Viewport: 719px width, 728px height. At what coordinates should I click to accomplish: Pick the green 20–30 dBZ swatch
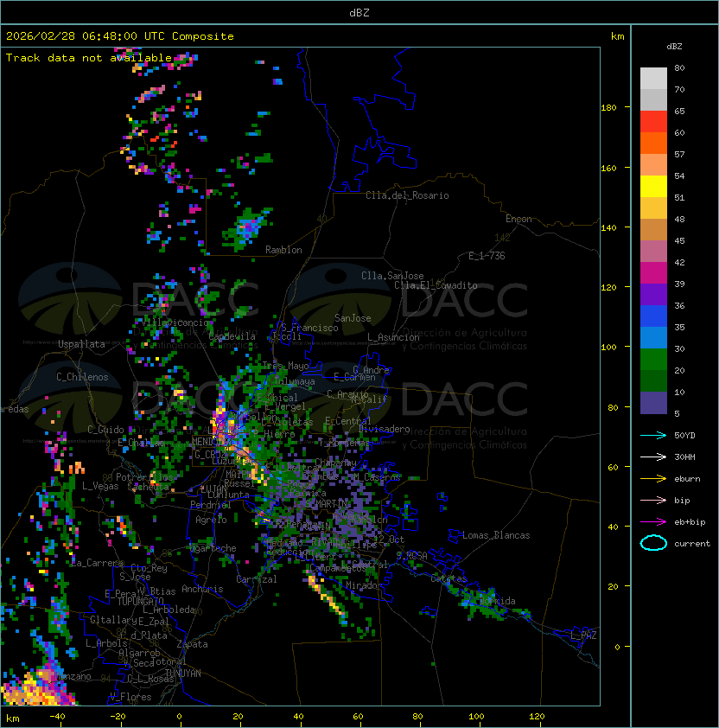[653, 360]
